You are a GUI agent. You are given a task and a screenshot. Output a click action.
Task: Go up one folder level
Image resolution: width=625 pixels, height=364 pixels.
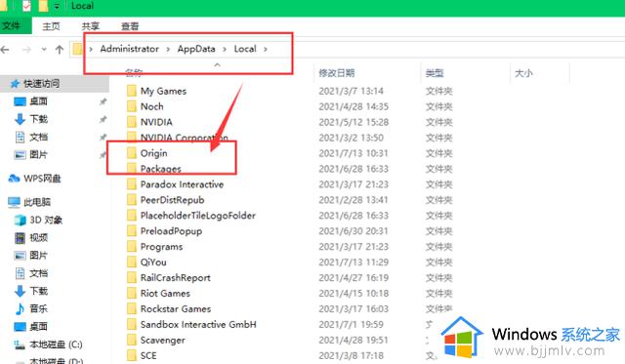(x=60, y=50)
